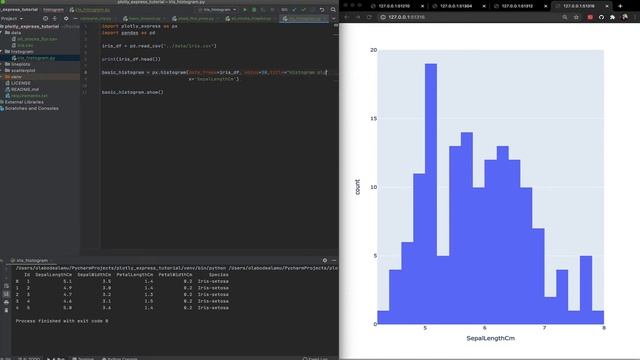Select iris_histogram.py in project tree

36,58
